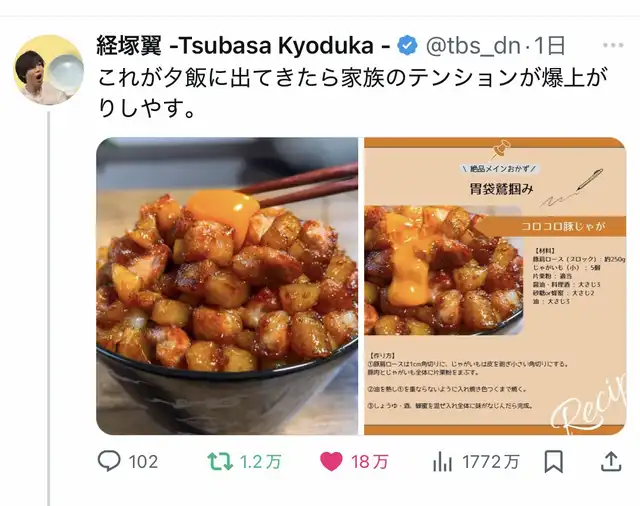Open the @tbs_dn handle link
Image resolution: width=640 pixels, height=506 pixels.
pyautogui.click(x=473, y=46)
